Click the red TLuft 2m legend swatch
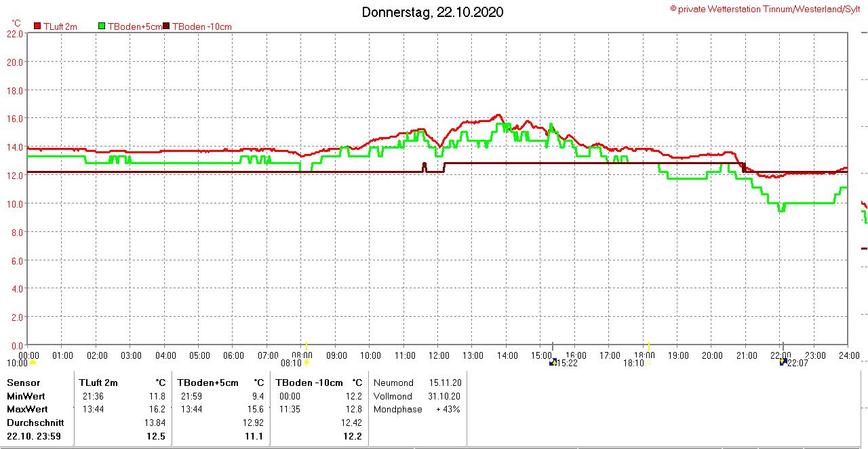This screenshot has height=449, width=868. [37, 26]
